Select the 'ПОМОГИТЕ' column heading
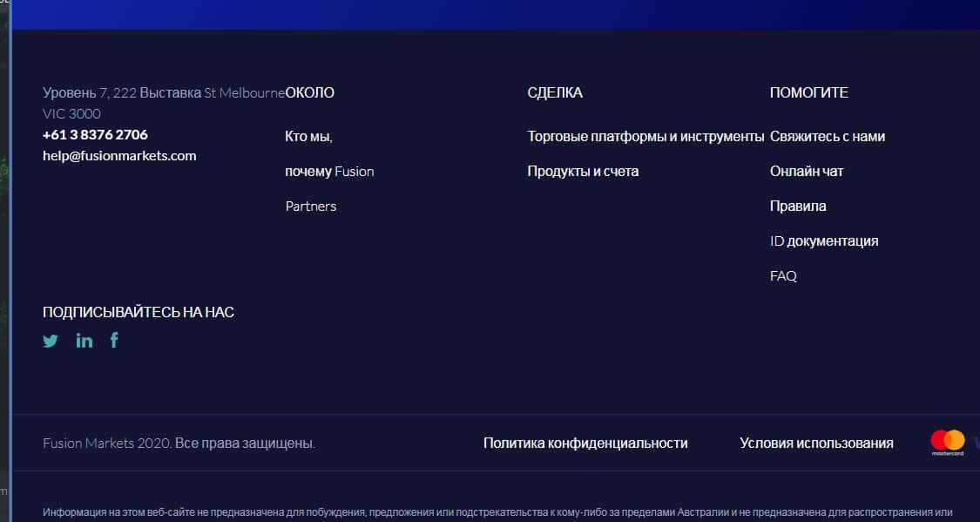The image size is (980, 522). (x=809, y=92)
